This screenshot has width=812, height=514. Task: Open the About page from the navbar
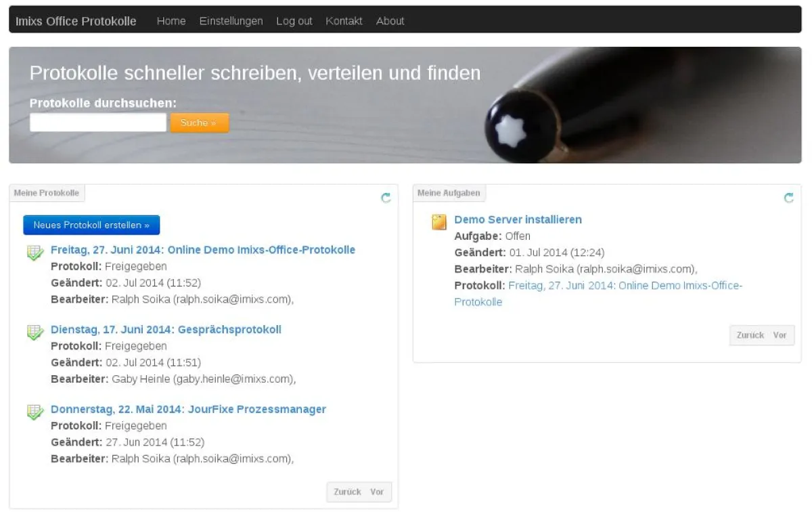click(390, 21)
